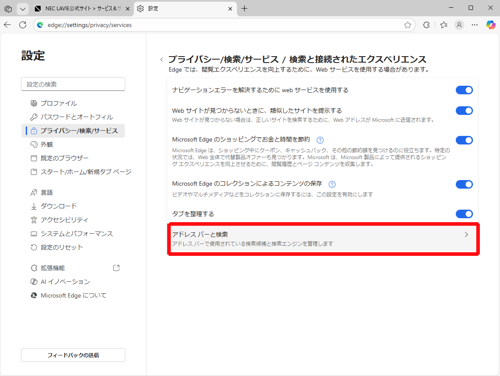This screenshot has height=376, width=500.
Task: Switch to the 設定 tab
Action: coord(185,9)
